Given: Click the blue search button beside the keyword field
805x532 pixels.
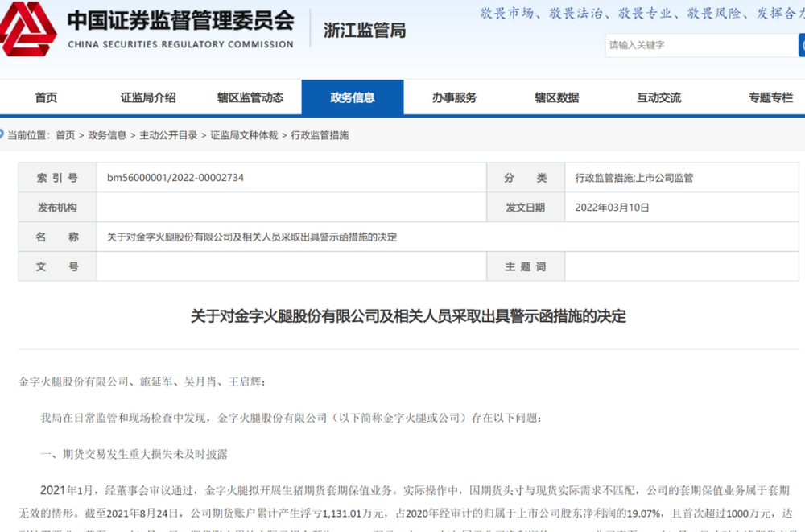Looking at the screenshot, I should coord(802,45).
